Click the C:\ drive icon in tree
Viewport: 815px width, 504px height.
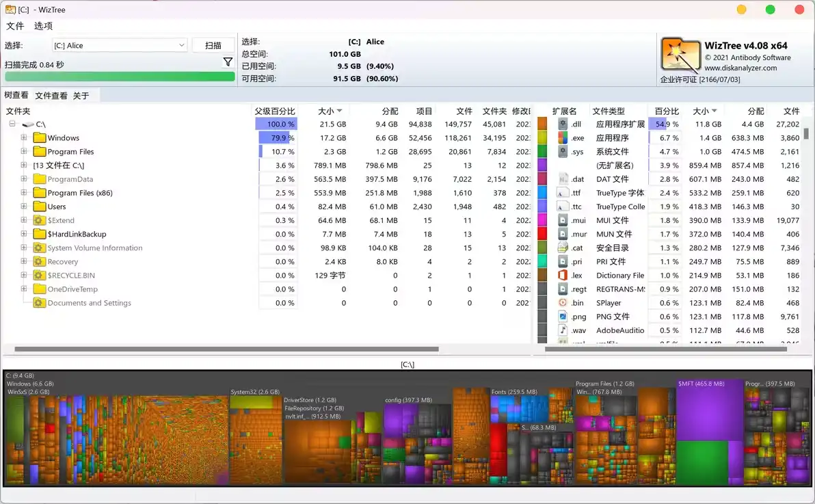click(x=28, y=124)
